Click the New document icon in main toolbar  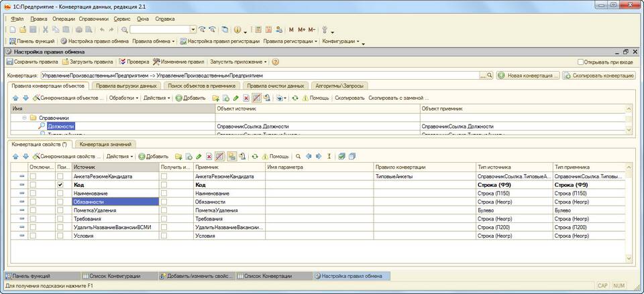(12, 29)
